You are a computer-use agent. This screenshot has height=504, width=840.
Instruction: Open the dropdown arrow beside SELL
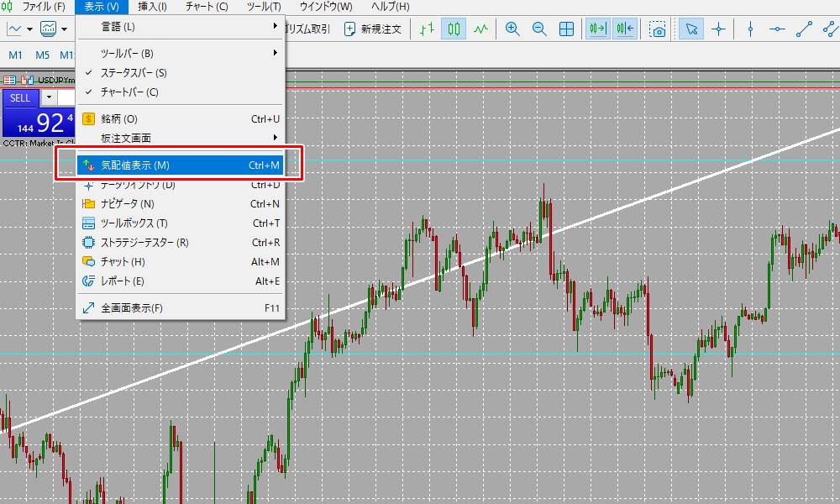[x=48, y=97]
